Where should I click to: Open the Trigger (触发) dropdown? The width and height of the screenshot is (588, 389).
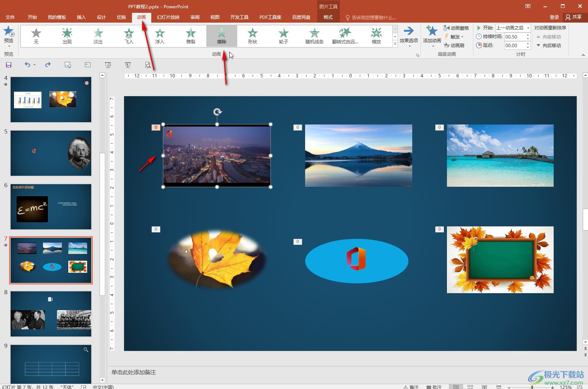454,37
